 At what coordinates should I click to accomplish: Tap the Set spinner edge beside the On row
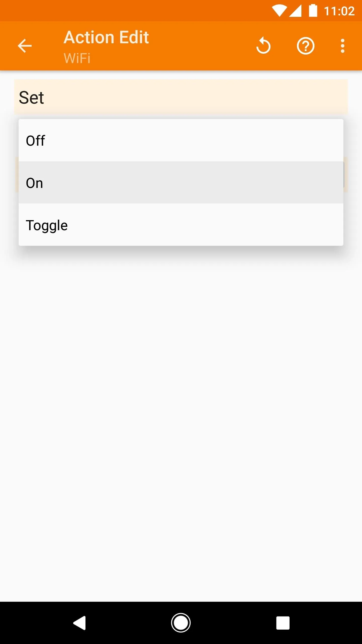(x=346, y=175)
